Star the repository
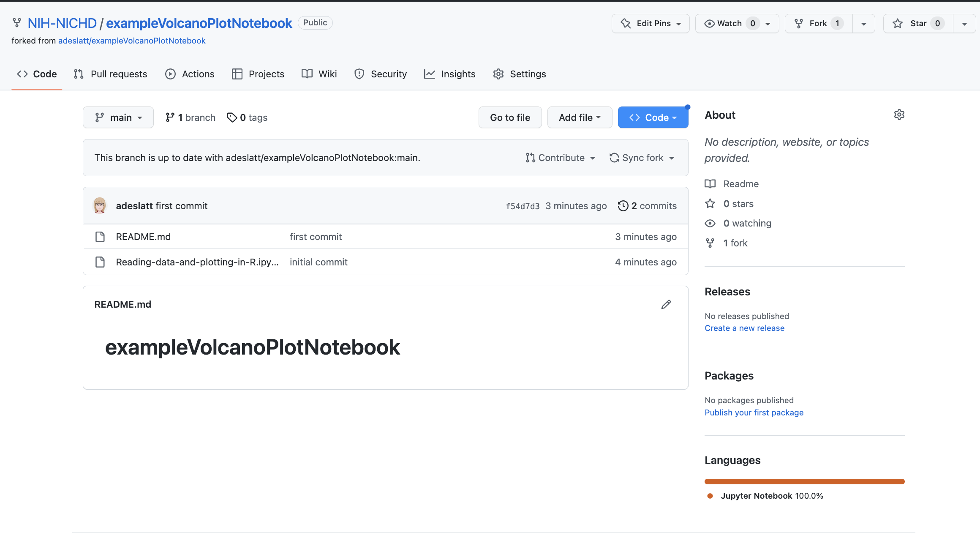980x557 pixels. coord(918,24)
